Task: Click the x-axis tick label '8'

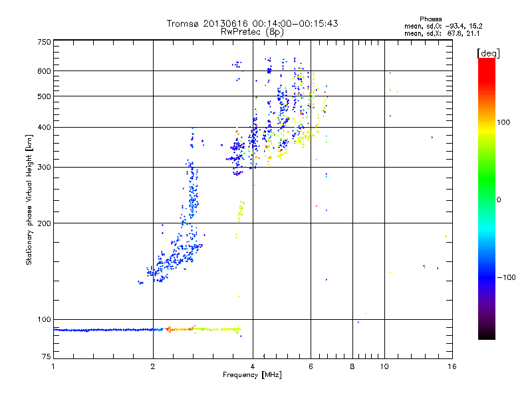Action: (352, 366)
